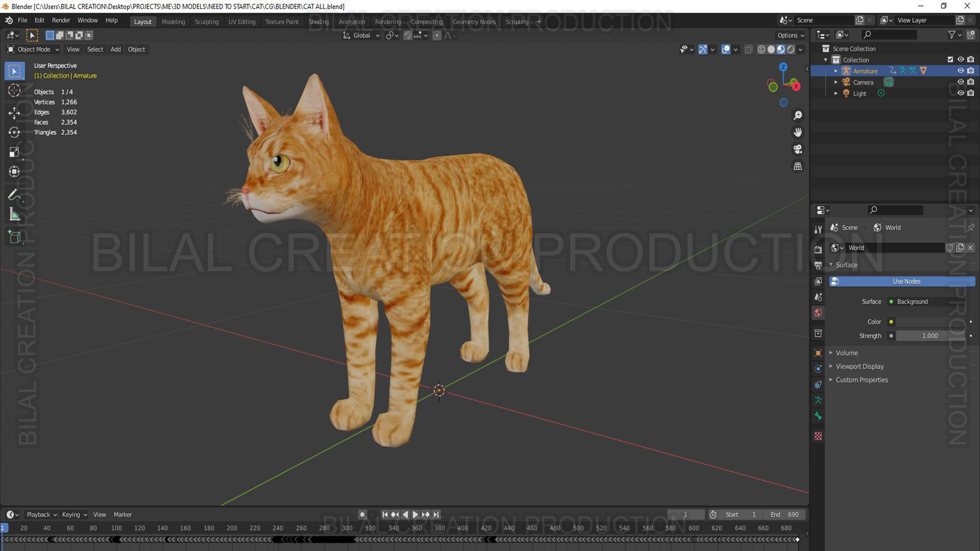This screenshot has height=551, width=980.
Task: Switch to the Sculpting workspace tab
Action: tap(206, 22)
